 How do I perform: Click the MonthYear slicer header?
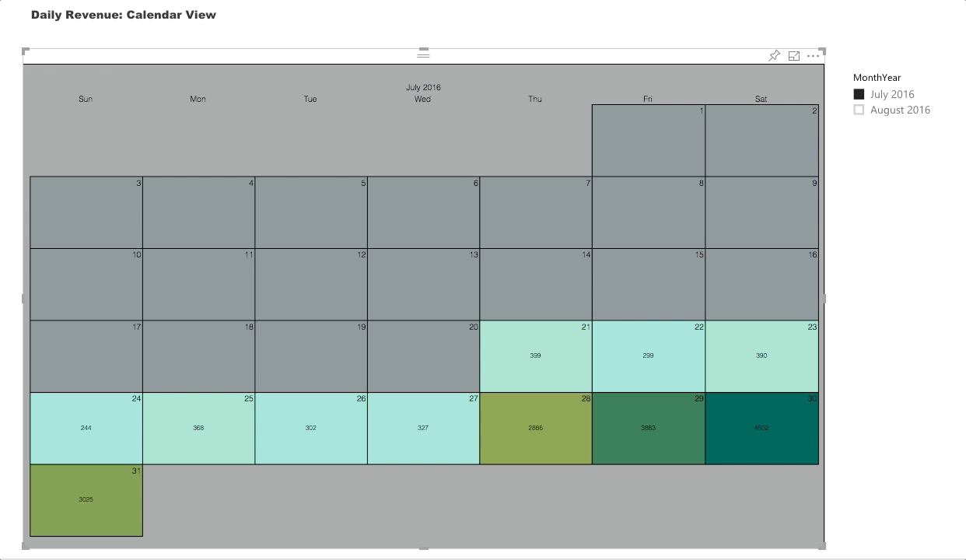click(877, 77)
